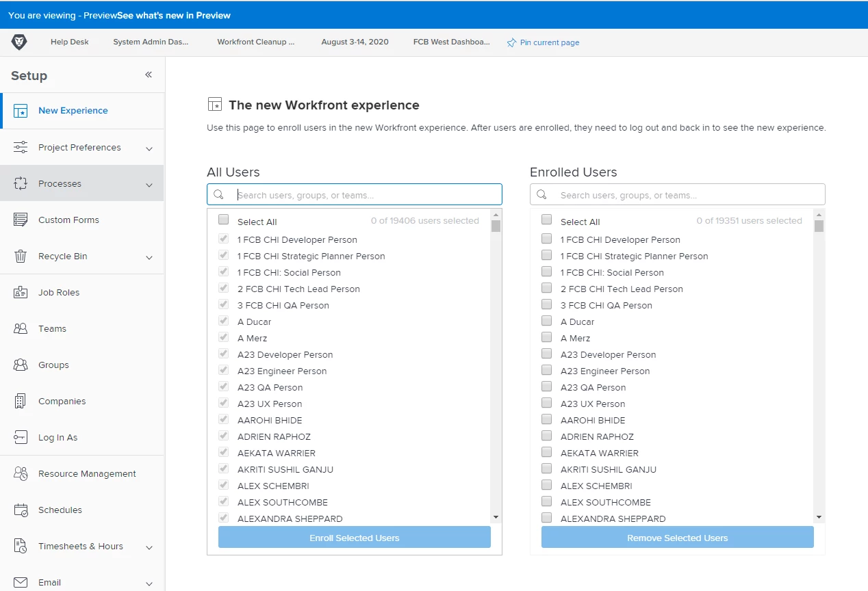Viewport: 868px width, 591px height.
Task: Click the Job Roles badge icon
Action: pos(21,292)
